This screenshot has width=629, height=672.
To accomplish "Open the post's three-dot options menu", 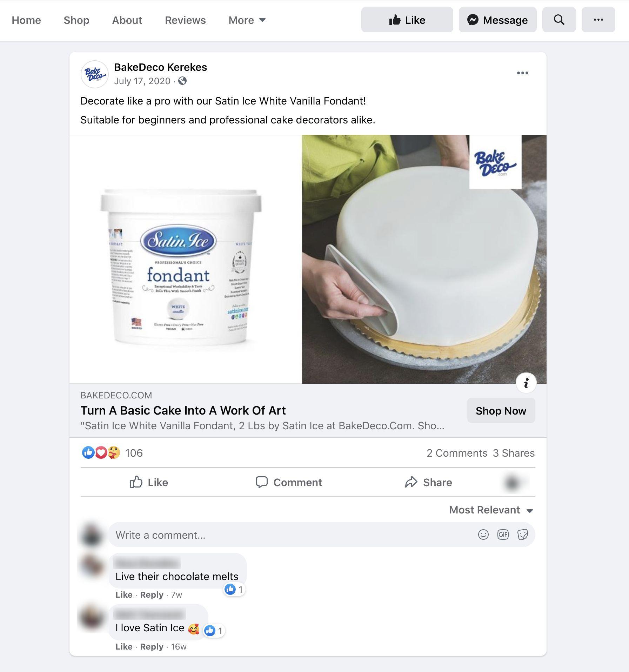I will tap(522, 73).
